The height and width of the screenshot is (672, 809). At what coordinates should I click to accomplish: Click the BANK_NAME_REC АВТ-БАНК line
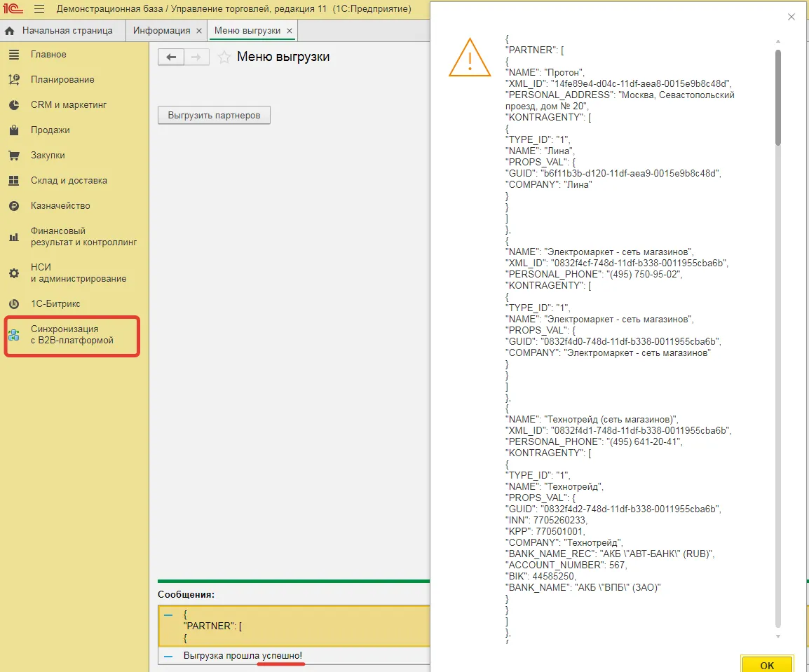pyautogui.click(x=611, y=554)
